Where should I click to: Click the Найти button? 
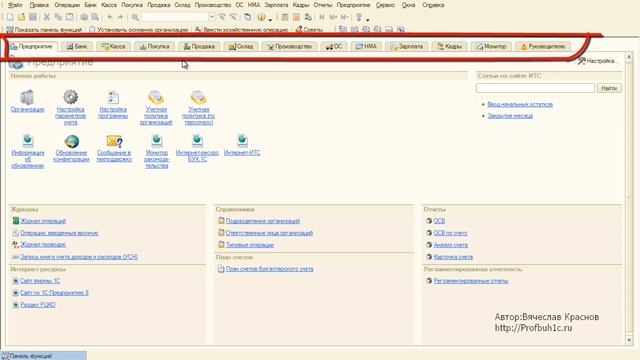(x=609, y=88)
